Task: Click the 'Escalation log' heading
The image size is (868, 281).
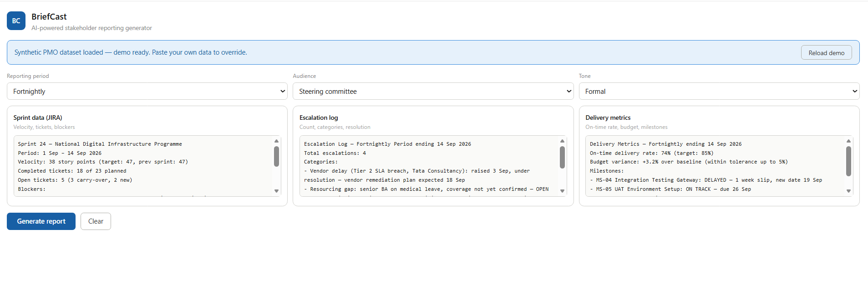Action: (319, 118)
